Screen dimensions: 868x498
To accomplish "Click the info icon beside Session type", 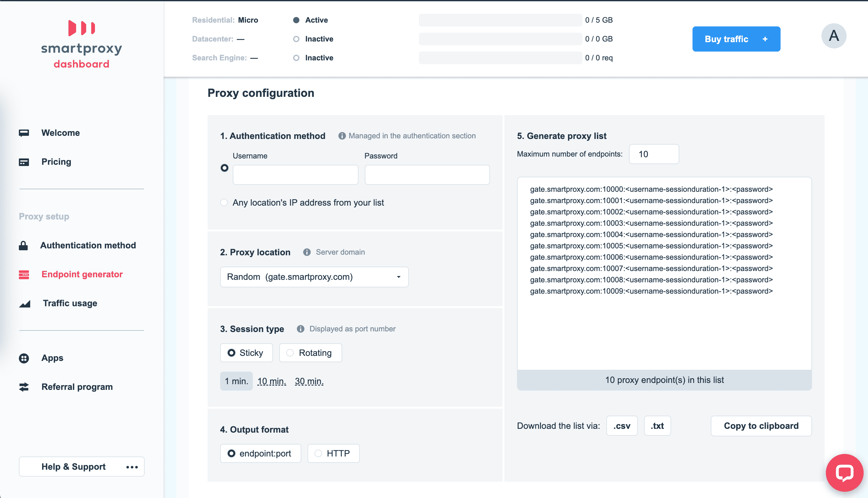I will [x=300, y=329].
